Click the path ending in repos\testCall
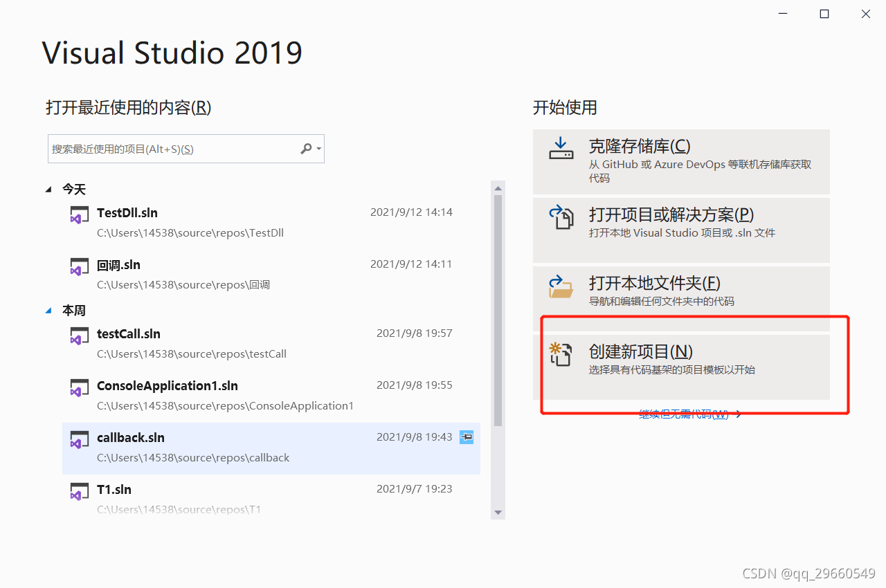This screenshot has width=886, height=588. click(192, 354)
